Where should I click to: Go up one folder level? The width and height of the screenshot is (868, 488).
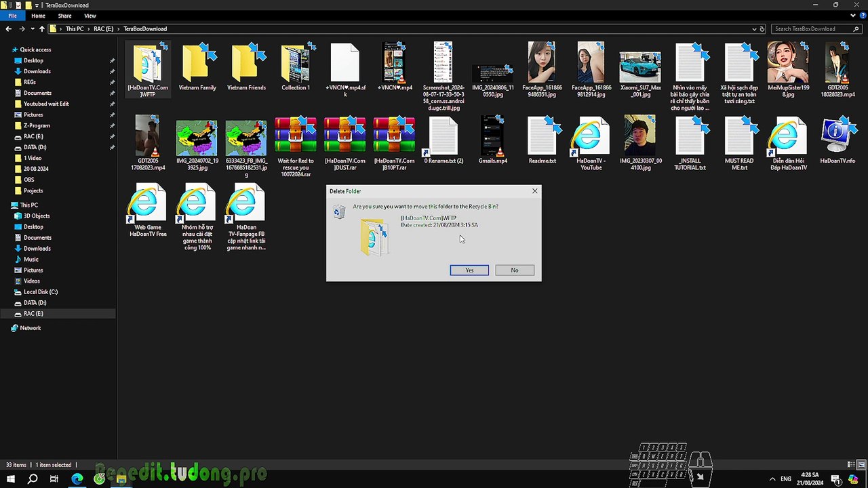42,29
